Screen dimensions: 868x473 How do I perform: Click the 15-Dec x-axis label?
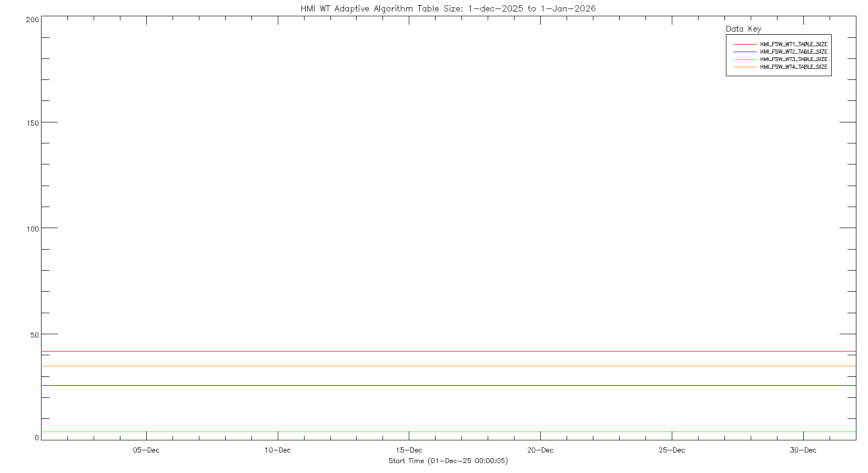pyautogui.click(x=409, y=450)
